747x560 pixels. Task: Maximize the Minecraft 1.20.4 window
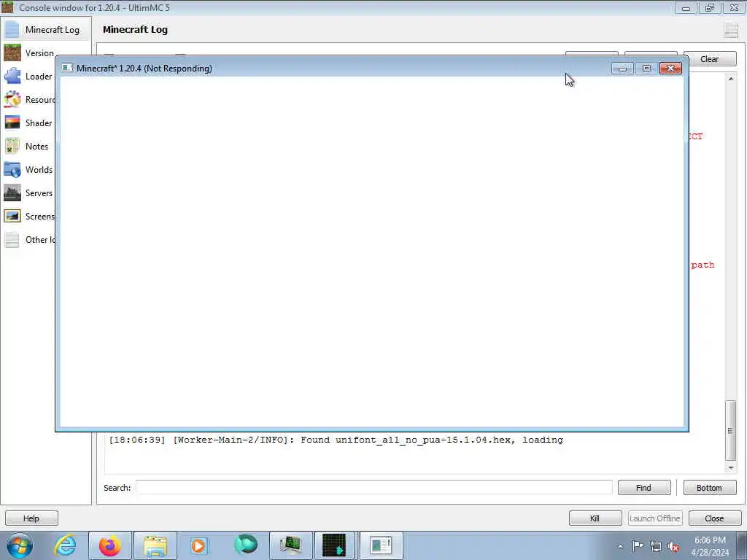point(646,69)
